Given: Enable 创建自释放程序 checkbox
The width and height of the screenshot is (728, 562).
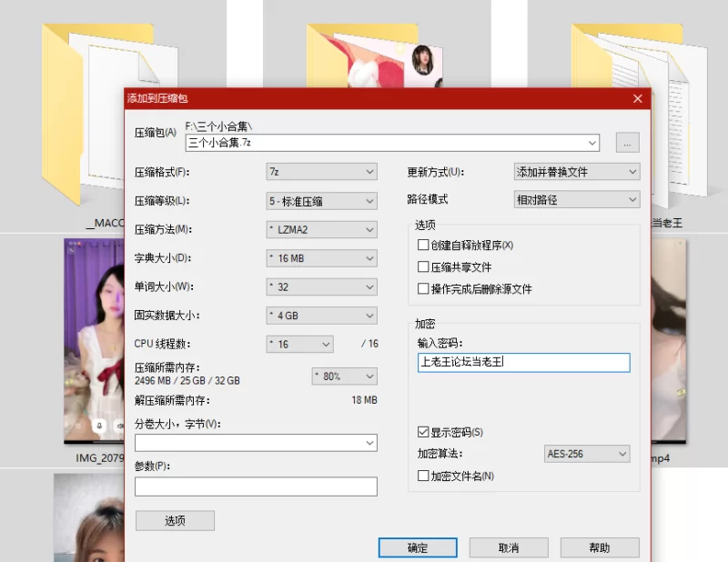Looking at the screenshot, I should [x=423, y=246].
